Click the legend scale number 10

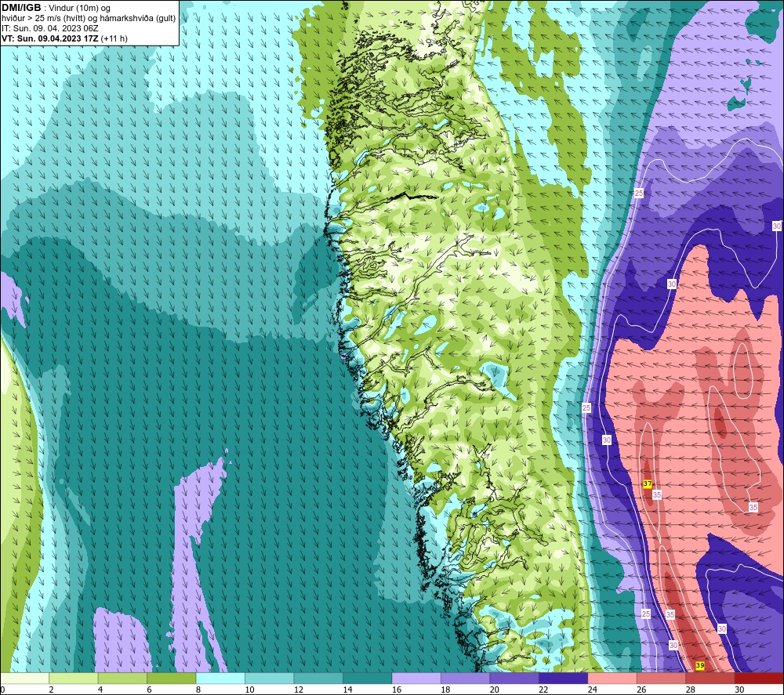coord(249,690)
